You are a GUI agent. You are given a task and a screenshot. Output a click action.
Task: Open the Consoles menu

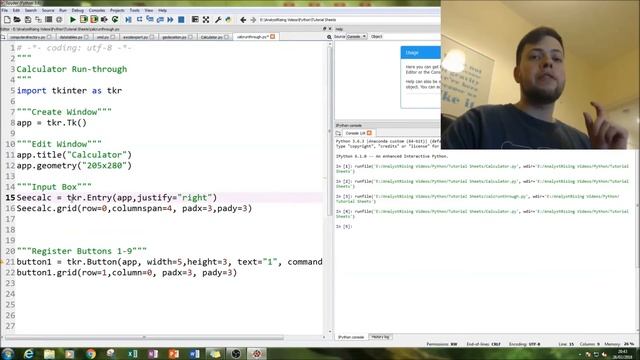click(97, 10)
